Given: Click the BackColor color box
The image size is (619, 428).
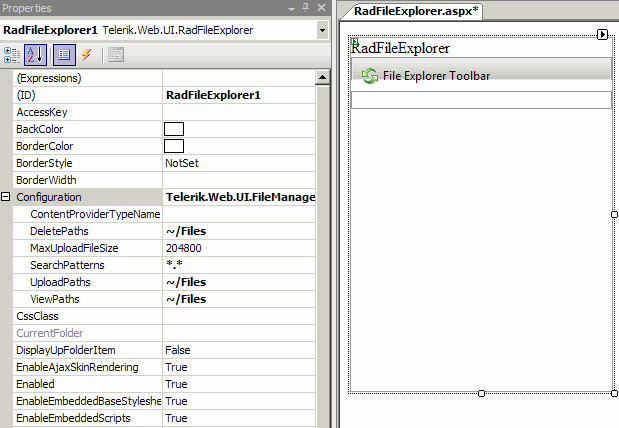Looking at the screenshot, I should tap(174, 129).
